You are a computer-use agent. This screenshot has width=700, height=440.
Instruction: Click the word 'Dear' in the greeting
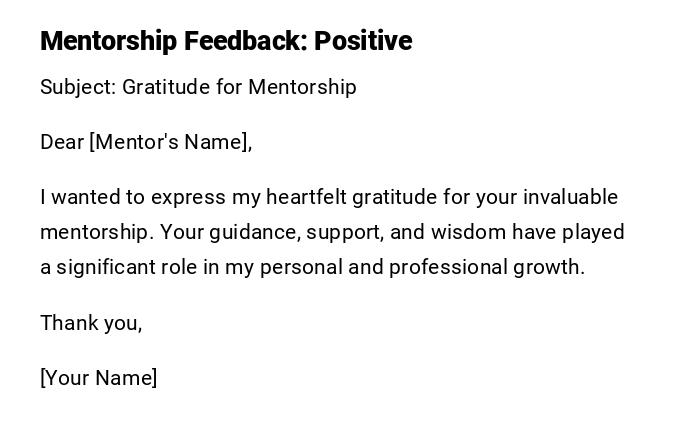[62, 142]
